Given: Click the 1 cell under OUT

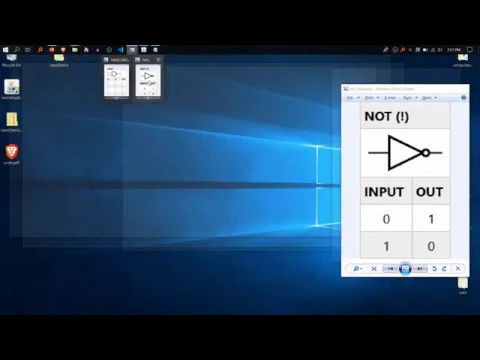Looking at the screenshot, I should [x=431, y=219].
